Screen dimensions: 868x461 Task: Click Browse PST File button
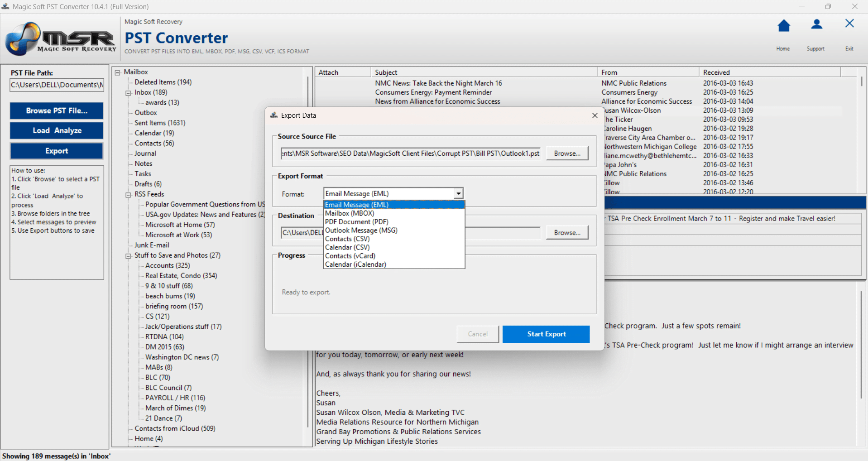tap(57, 111)
